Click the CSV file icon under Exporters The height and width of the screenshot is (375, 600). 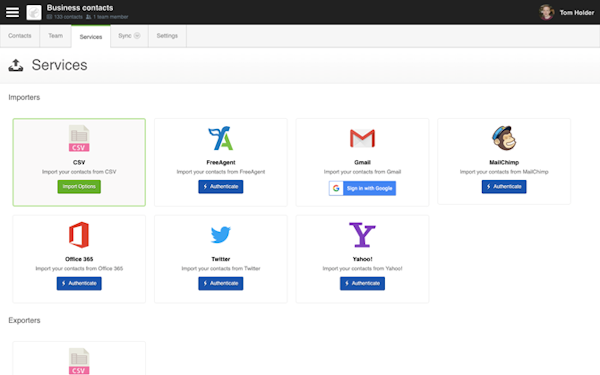pyautogui.click(x=79, y=361)
